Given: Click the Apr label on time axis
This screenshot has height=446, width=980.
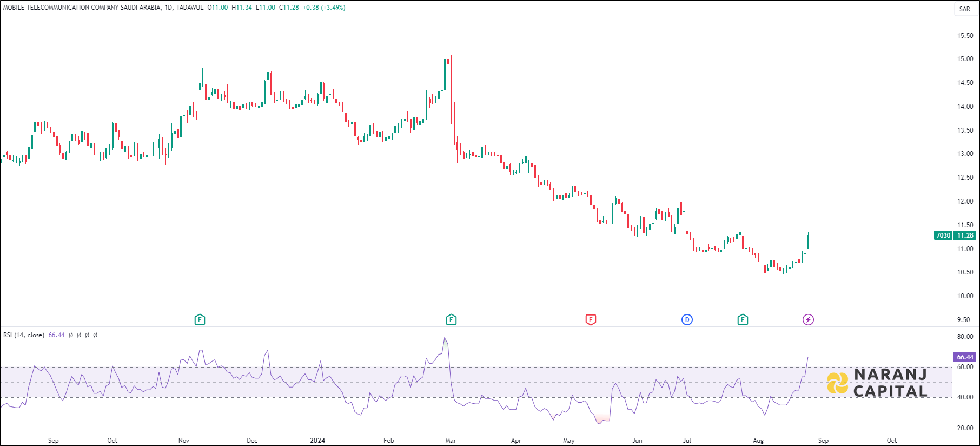Looking at the screenshot, I should [x=516, y=441].
